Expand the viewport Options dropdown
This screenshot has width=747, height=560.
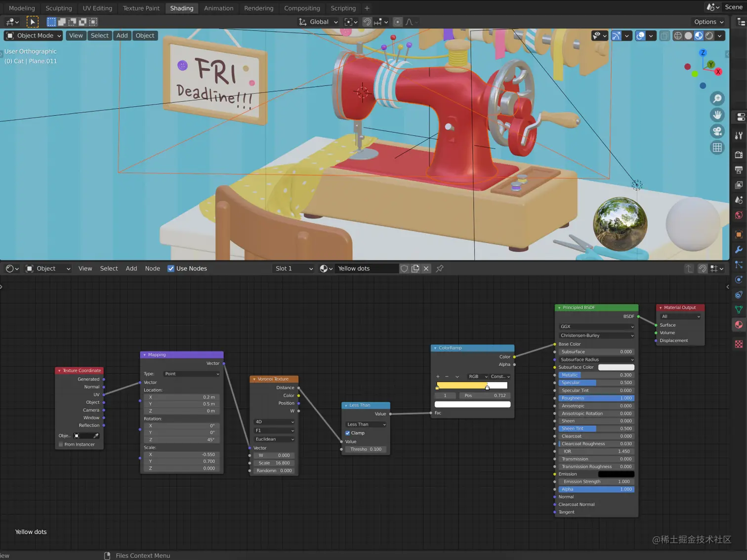coord(708,22)
